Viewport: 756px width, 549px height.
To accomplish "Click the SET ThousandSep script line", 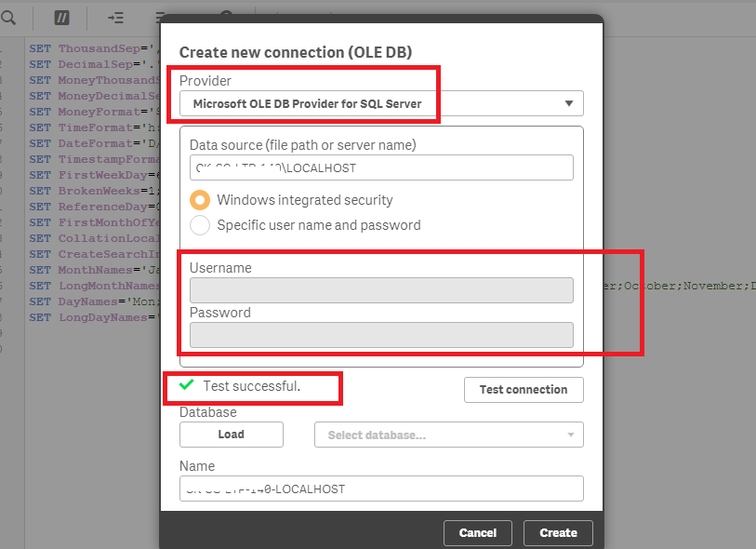I will pyautogui.click(x=93, y=48).
